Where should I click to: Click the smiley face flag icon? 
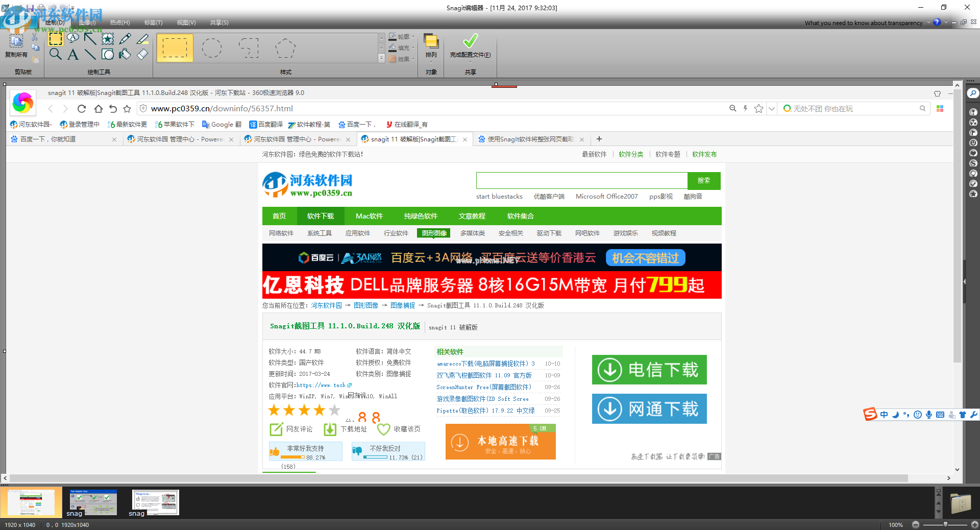click(x=973, y=142)
